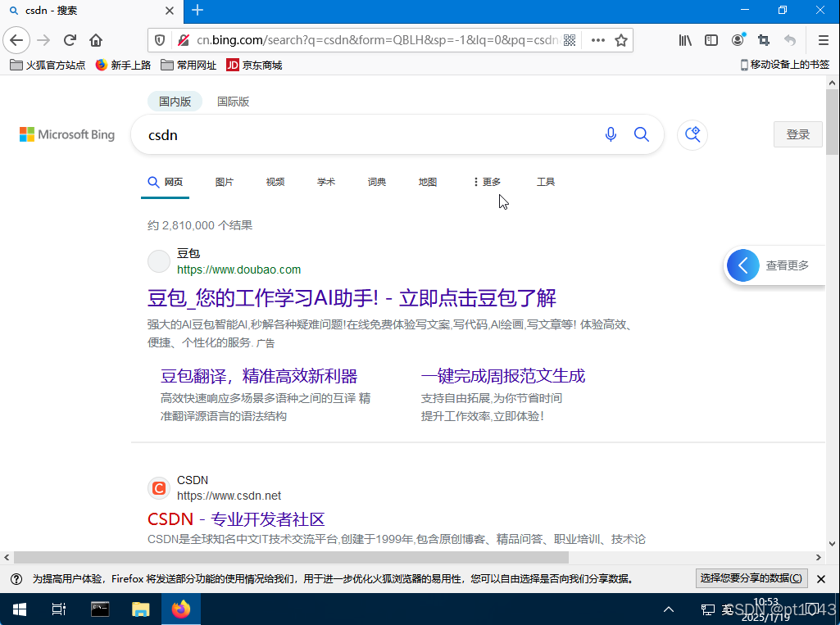840x625 pixels.
Task: Select the 词典 results tab
Action: coord(377,182)
